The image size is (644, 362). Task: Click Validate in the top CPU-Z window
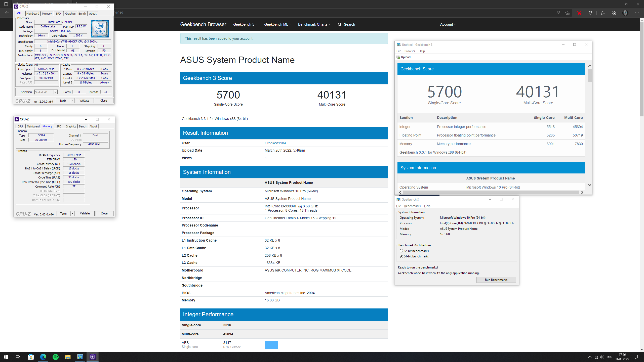click(84, 101)
